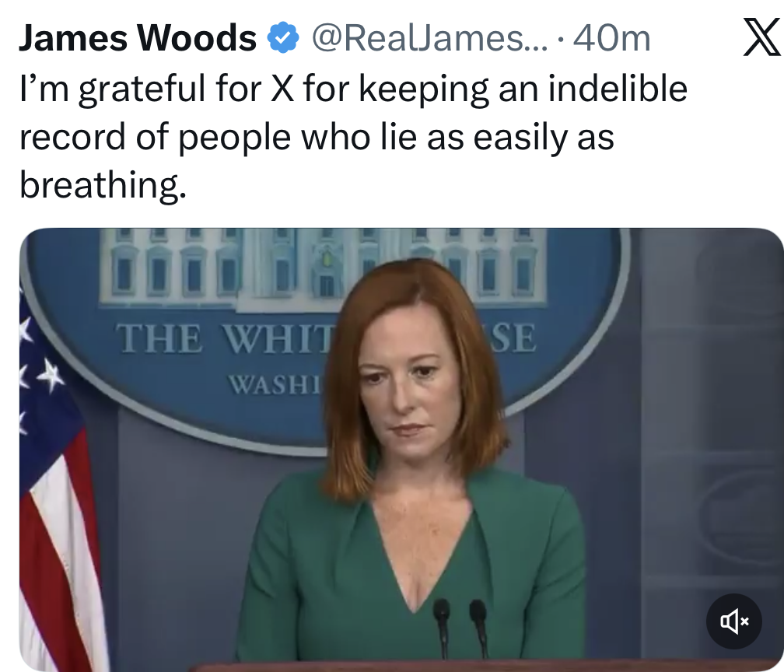Click the word "indelible" in the tweet

point(618,89)
